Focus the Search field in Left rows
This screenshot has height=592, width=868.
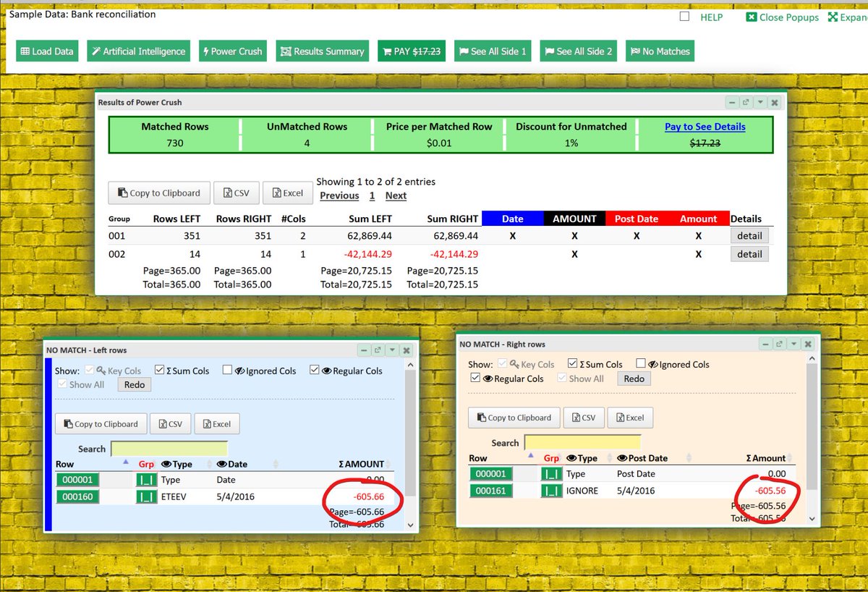[x=169, y=449]
